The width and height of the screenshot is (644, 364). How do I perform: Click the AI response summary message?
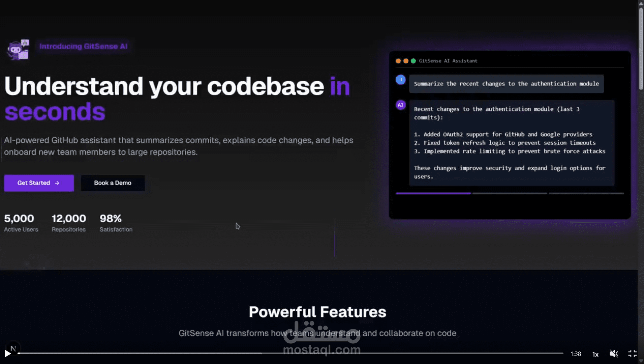coord(512,143)
